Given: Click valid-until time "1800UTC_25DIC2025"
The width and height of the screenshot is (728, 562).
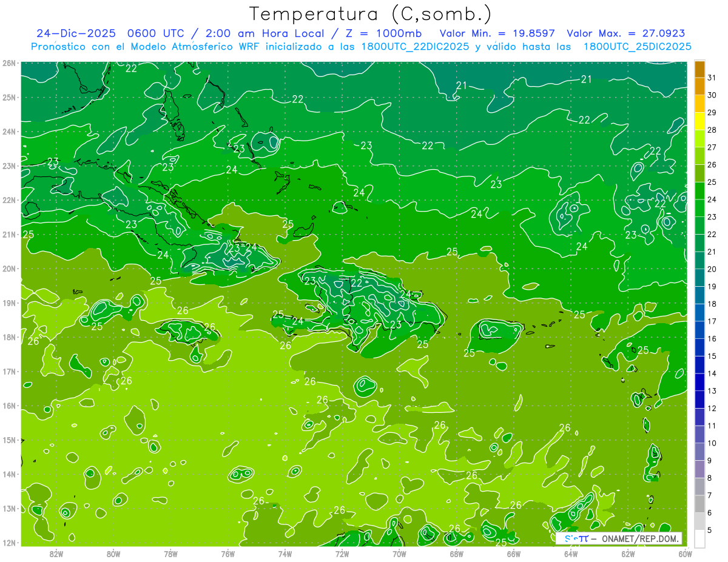Looking at the screenshot, I should click(x=637, y=47).
